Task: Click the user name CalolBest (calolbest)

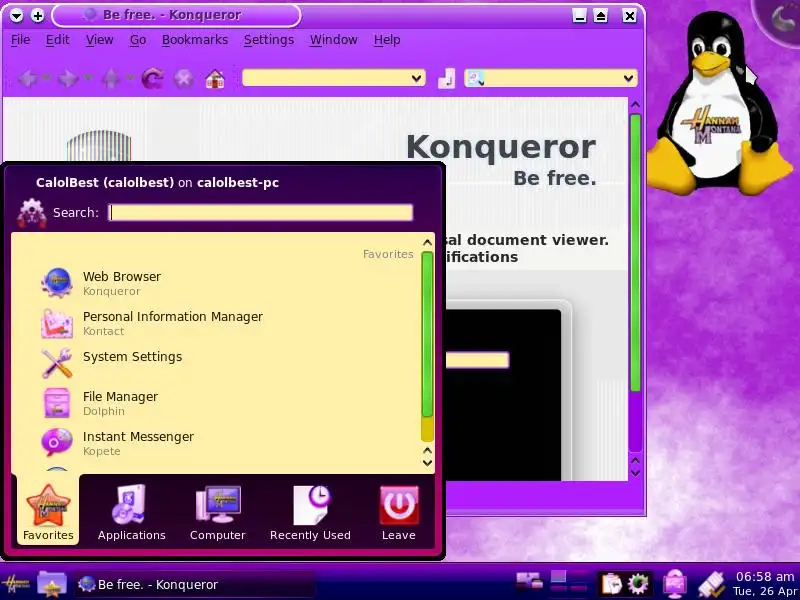Action: tap(105, 183)
